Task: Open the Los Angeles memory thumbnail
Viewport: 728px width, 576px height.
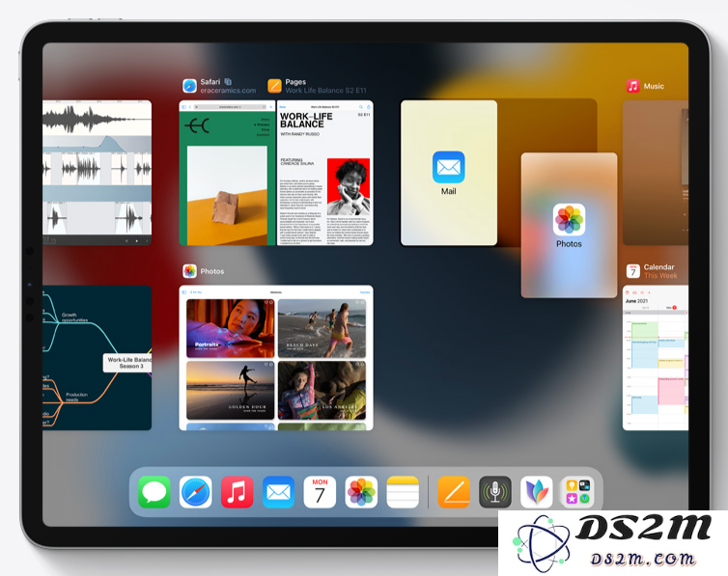Action: point(322,391)
